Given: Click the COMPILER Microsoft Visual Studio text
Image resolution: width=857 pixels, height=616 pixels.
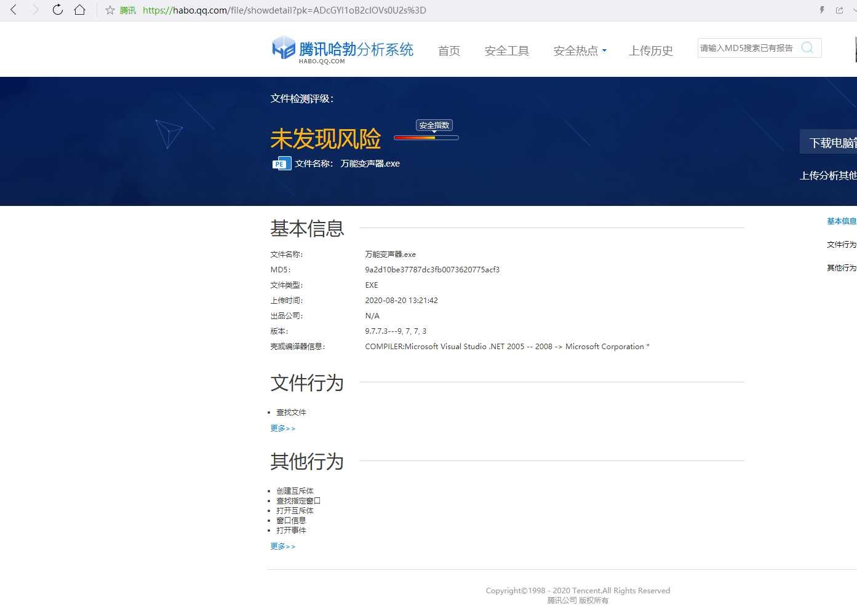Looking at the screenshot, I should (x=508, y=347).
